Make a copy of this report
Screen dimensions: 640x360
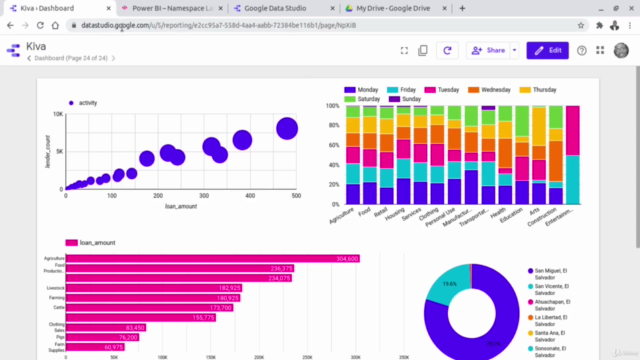point(423,50)
